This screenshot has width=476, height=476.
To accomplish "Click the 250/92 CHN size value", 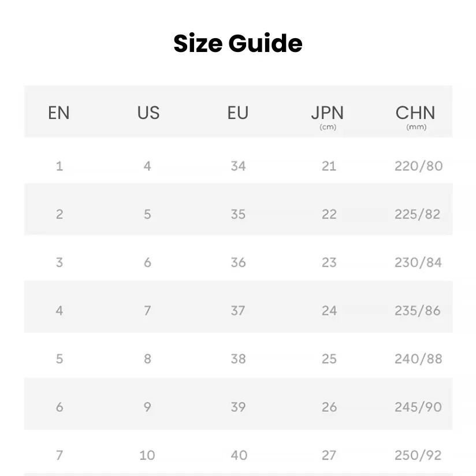I will (x=418, y=455).
